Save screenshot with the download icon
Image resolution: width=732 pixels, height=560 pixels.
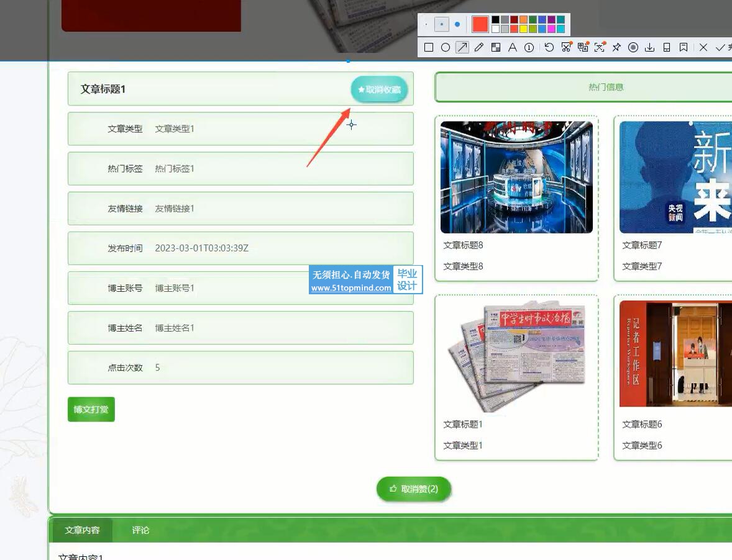pos(650,48)
